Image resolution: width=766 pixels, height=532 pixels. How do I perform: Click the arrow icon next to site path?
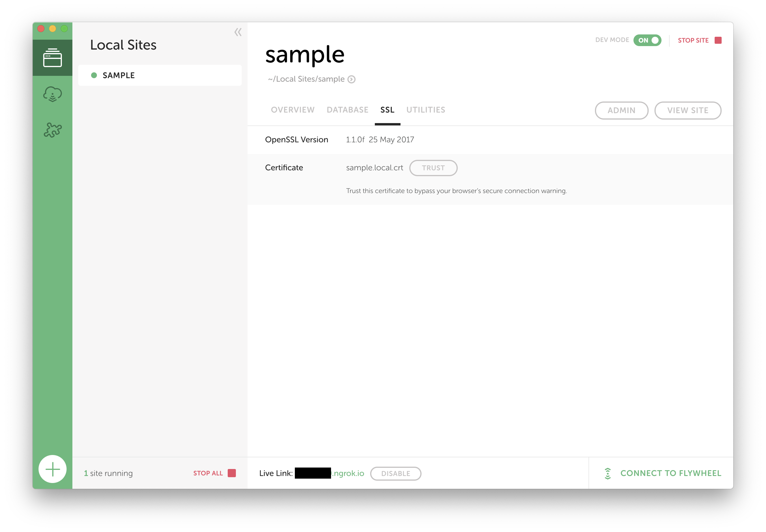[x=351, y=79]
